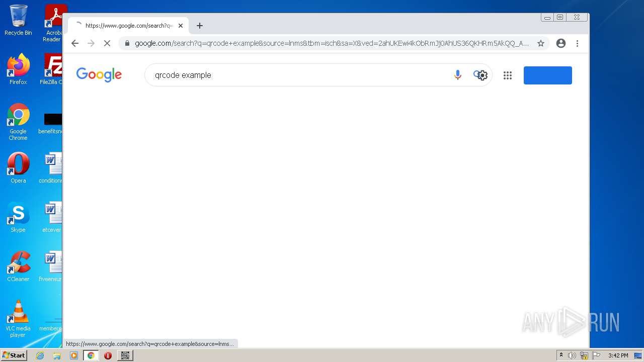644x362 pixels.
Task: Open Windows Explorer from the taskbar
Action: pyautogui.click(x=57, y=355)
